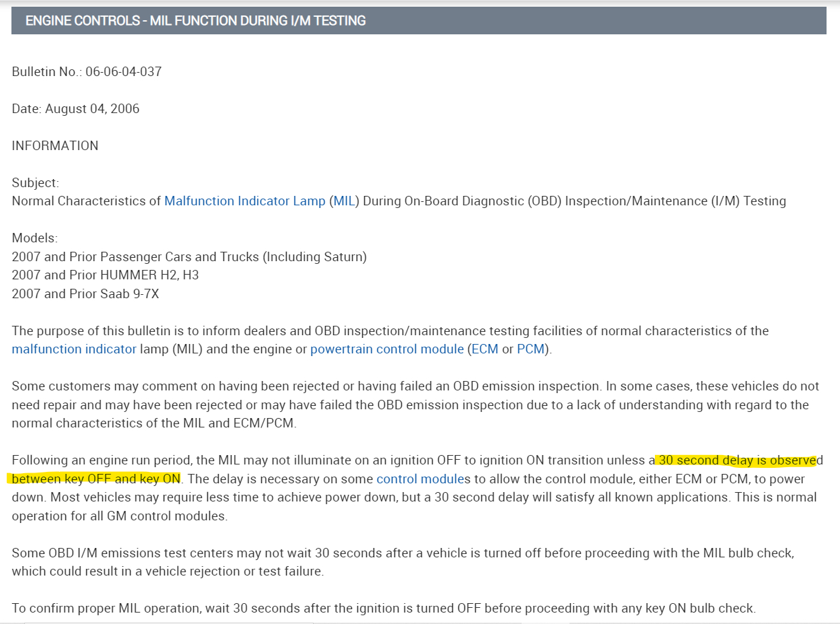Click the 2007 and Prior Saab 9-7X line

(85, 293)
